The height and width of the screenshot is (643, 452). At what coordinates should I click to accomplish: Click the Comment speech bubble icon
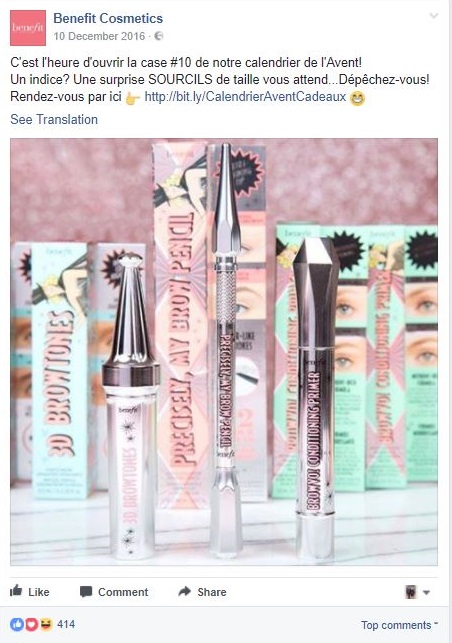[x=86, y=591]
